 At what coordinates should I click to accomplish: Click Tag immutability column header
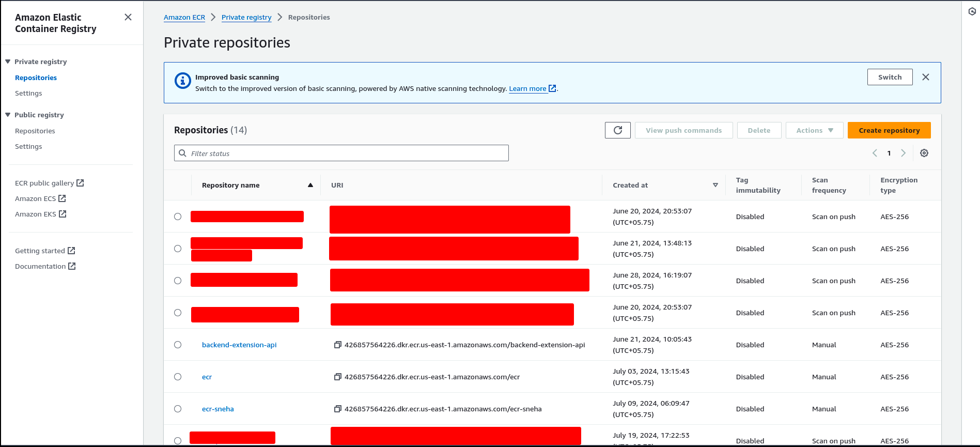coord(758,185)
